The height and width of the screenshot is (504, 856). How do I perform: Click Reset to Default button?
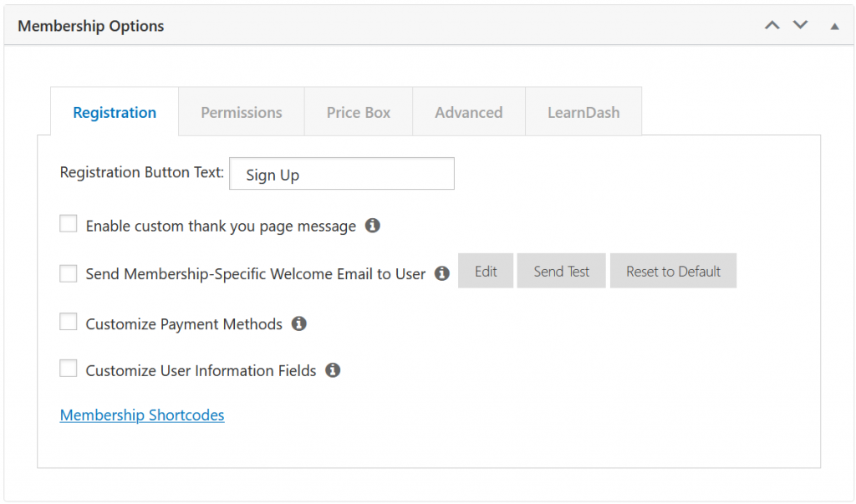coord(673,272)
